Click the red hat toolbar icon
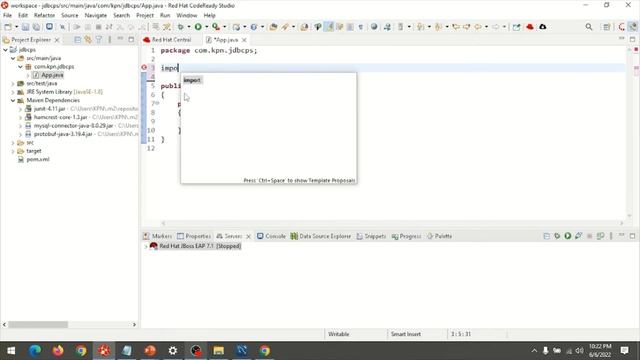 (530, 27)
